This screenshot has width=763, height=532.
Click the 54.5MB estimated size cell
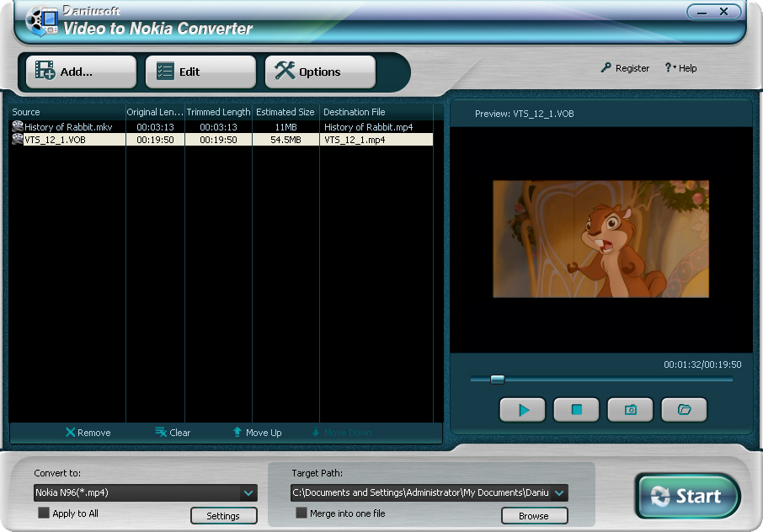coord(285,140)
